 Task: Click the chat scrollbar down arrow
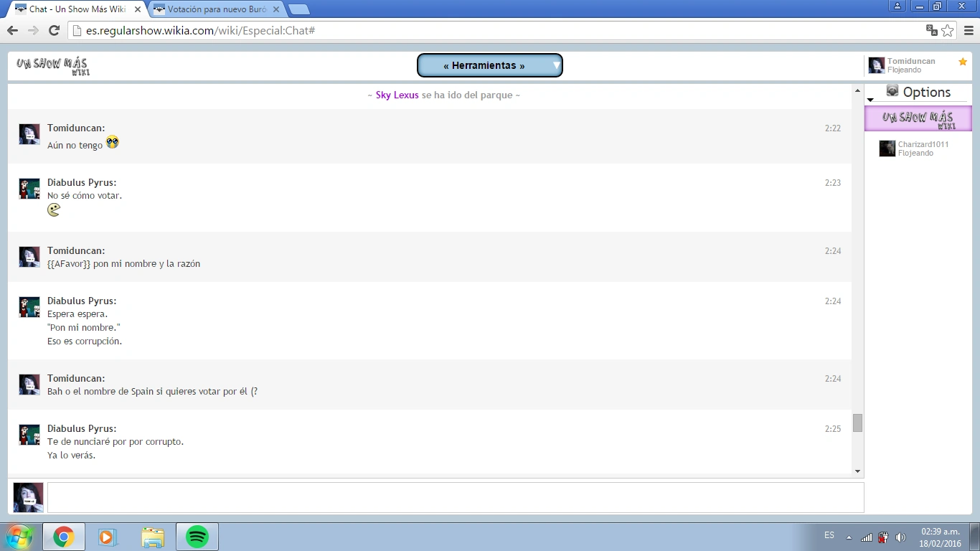pos(857,471)
